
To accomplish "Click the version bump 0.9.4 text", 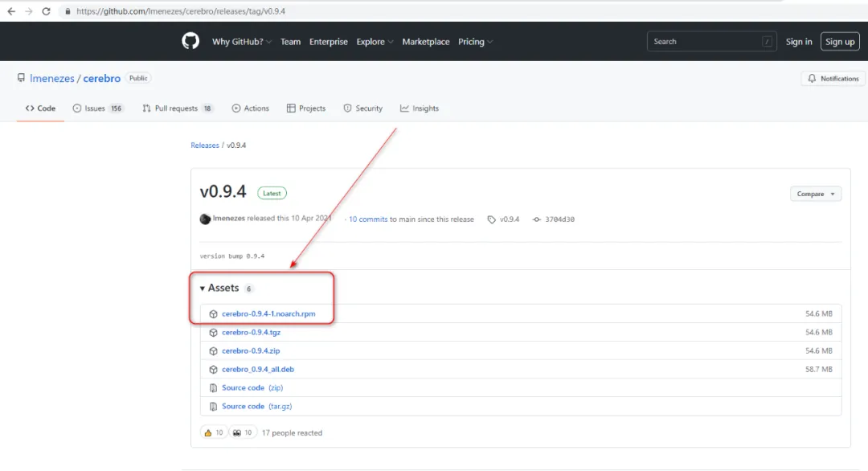I will click(x=232, y=256).
